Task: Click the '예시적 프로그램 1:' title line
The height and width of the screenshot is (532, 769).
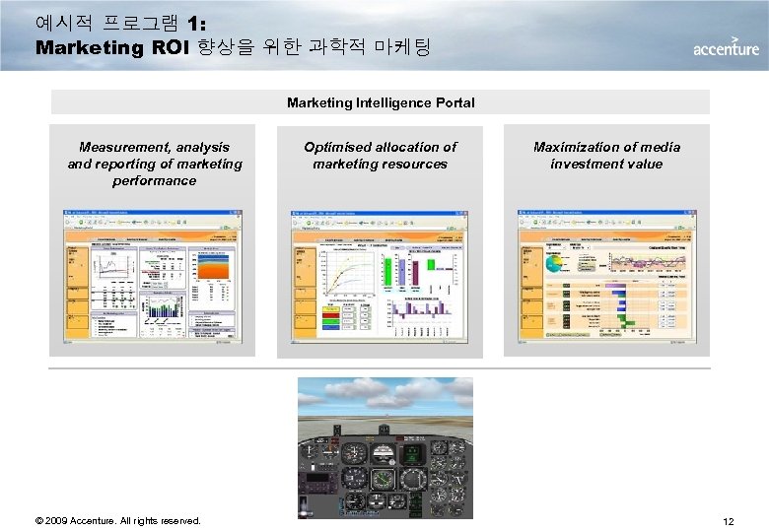Action: click(120, 23)
